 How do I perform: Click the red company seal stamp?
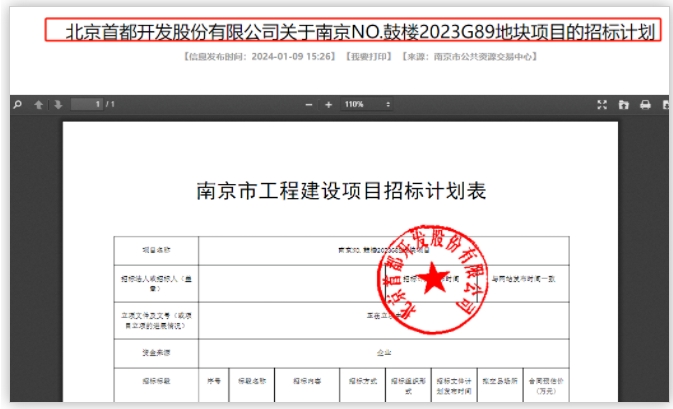[x=433, y=279]
